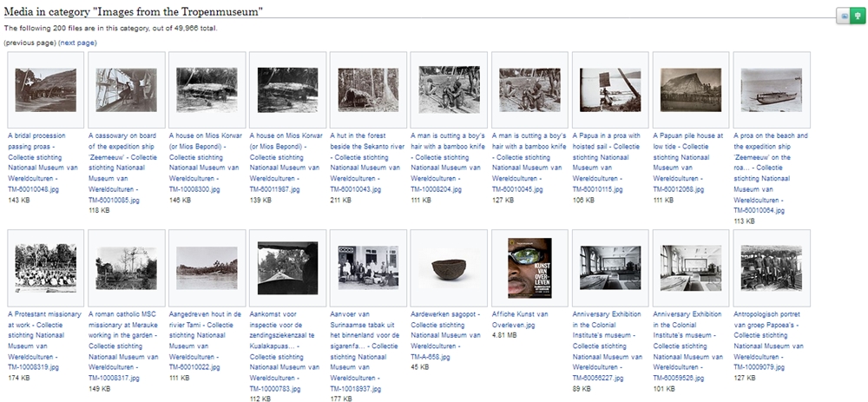Click the hut beside Sekanto river thumbnail

coord(368,89)
